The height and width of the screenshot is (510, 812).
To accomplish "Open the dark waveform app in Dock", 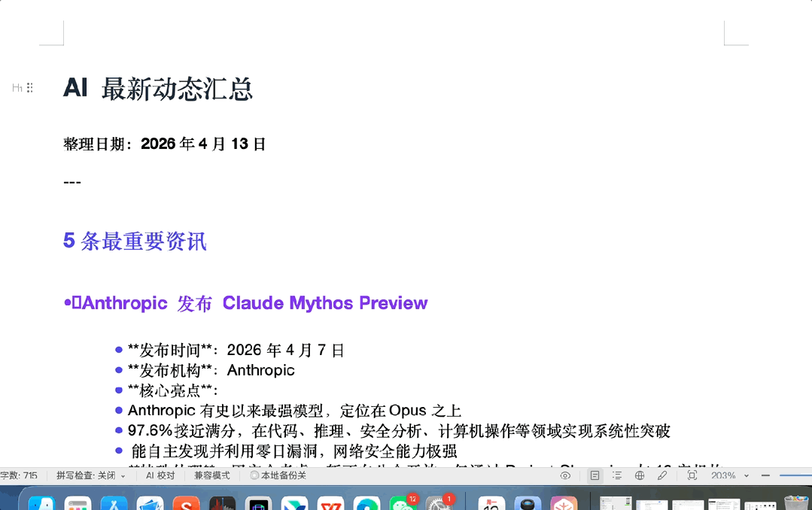I will click(x=223, y=504).
